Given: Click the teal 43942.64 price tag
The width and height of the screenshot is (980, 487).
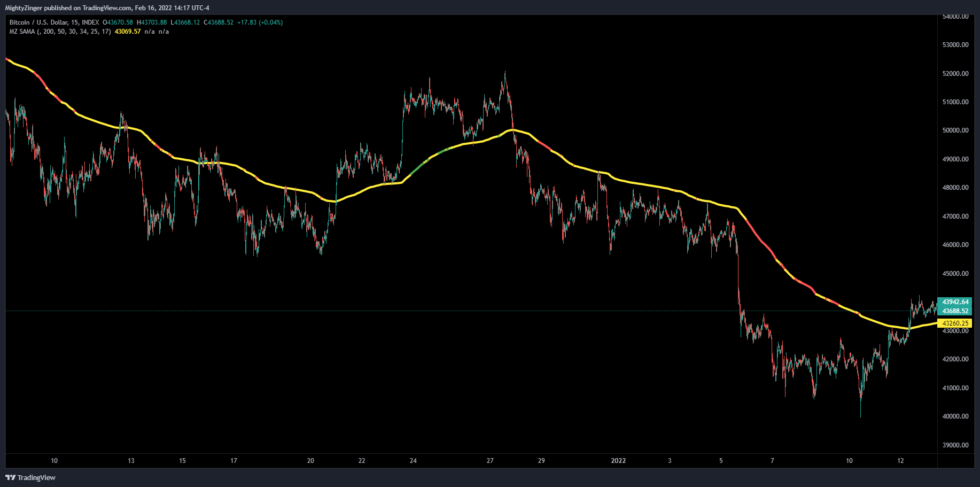Looking at the screenshot, I should pos(955,302).
